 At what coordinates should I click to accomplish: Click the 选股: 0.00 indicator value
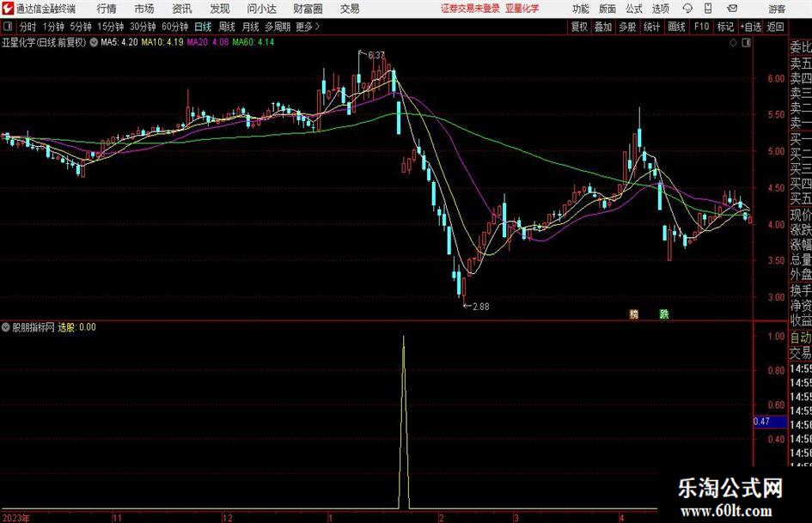76,327
